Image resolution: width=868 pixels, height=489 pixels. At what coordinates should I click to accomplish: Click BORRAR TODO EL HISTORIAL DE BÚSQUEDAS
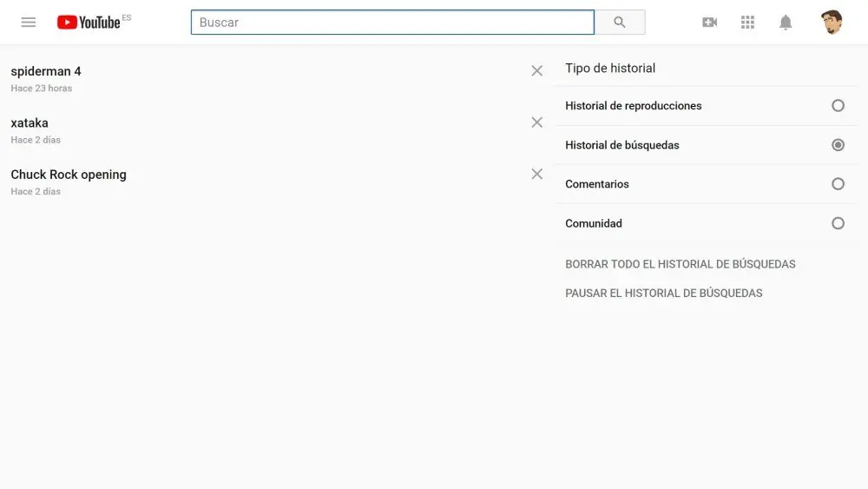681,264
